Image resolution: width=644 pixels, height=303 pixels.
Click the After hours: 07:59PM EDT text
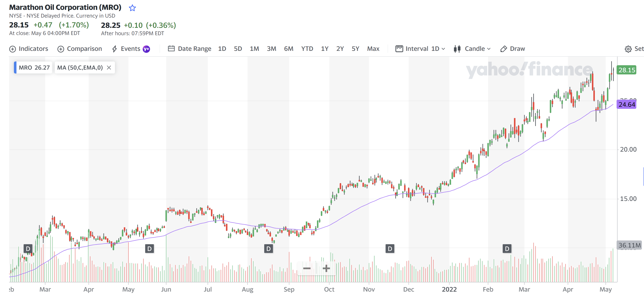pyautogui.click(x=133, y=33)
